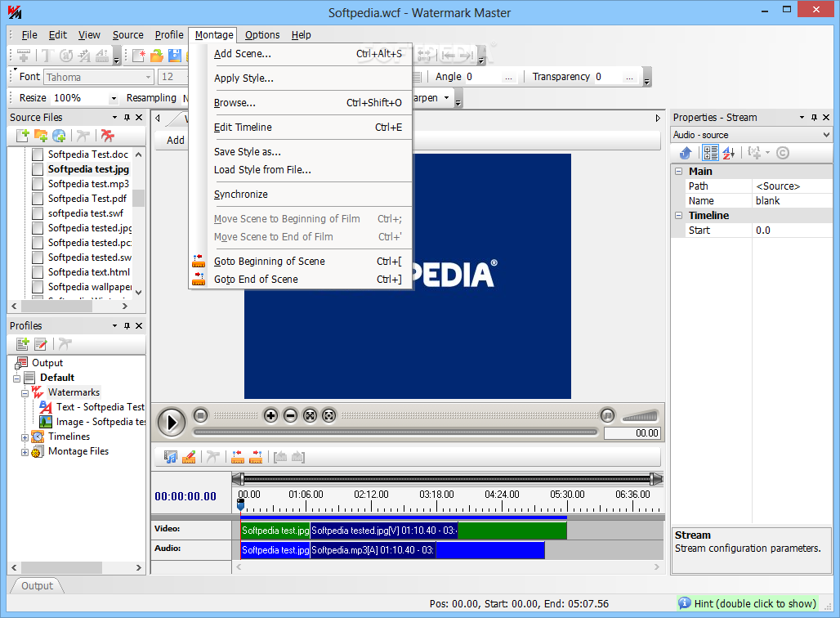The image size is (840, 618).
Task: Collapse the Default profile tree node
Action: (16, 378)
